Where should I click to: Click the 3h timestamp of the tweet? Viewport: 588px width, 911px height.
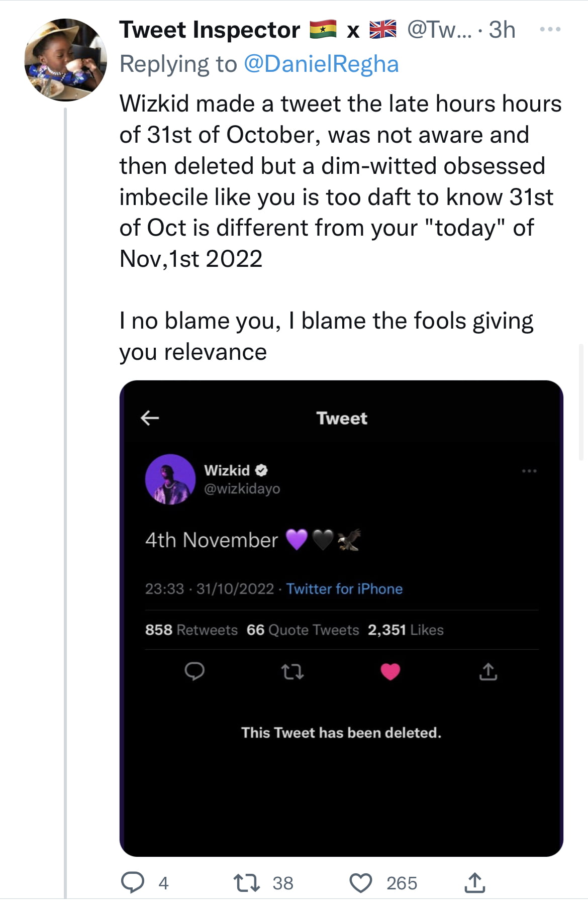pos(502,30)
